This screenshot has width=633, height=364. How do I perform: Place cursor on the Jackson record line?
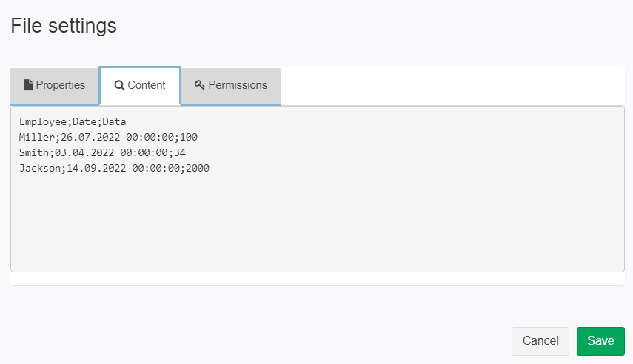pyautogui.click(x=114, y=168)
